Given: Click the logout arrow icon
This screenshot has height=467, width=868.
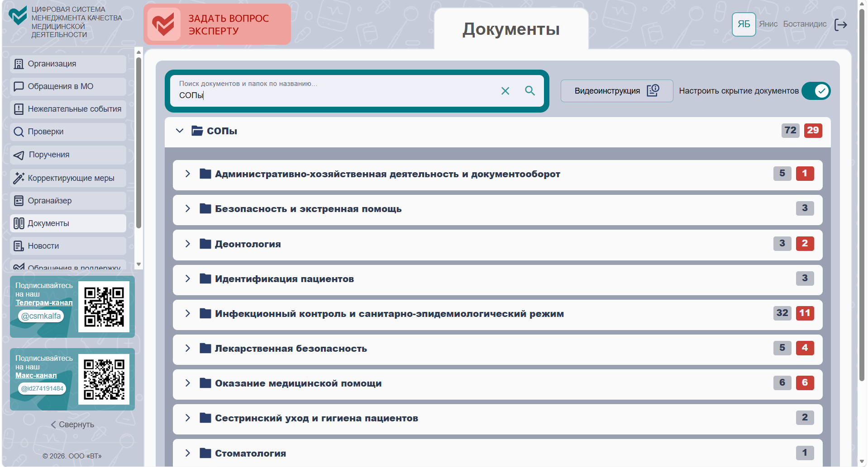Looking at the screenshot, I should (840, 24).
